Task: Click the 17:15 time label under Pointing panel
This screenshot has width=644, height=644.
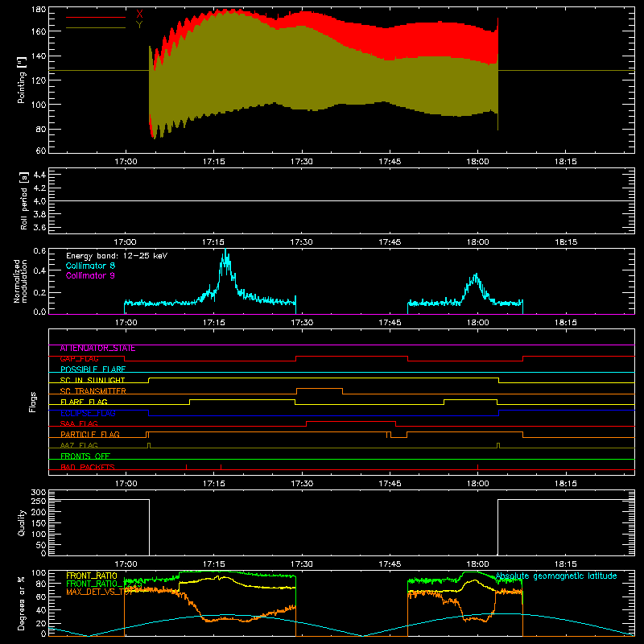Action: click(x=213, y=162)
